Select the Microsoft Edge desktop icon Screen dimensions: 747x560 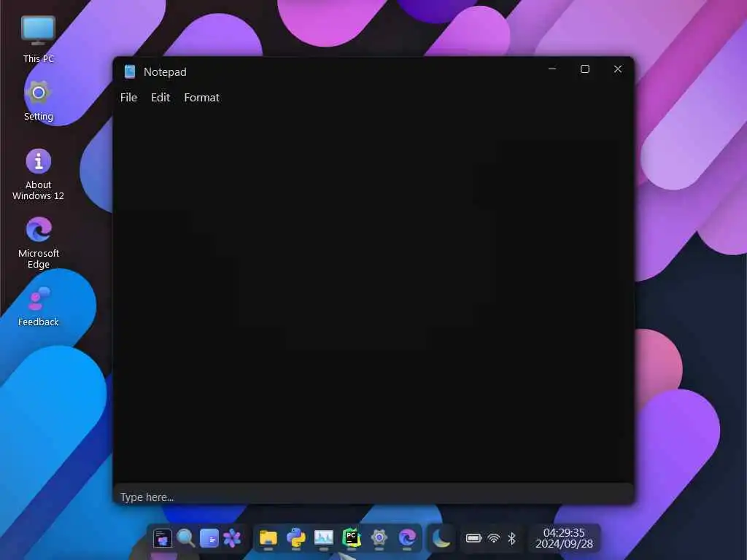pos(39,243)
